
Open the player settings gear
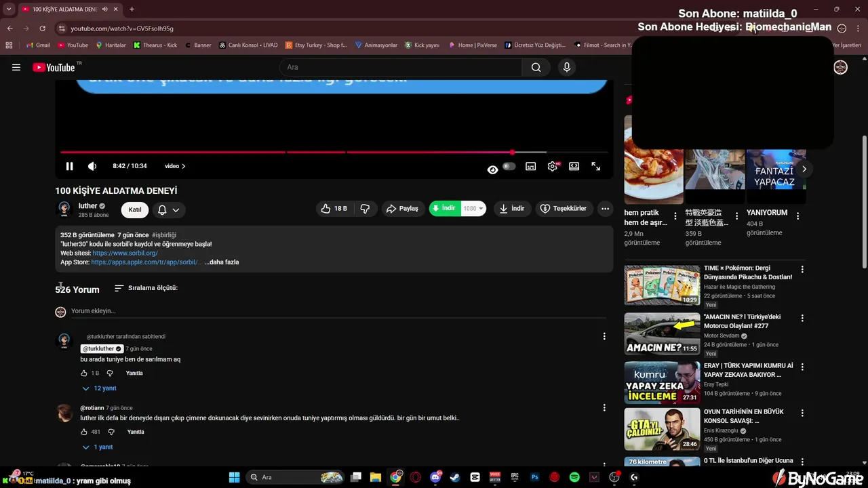point(553,166)
